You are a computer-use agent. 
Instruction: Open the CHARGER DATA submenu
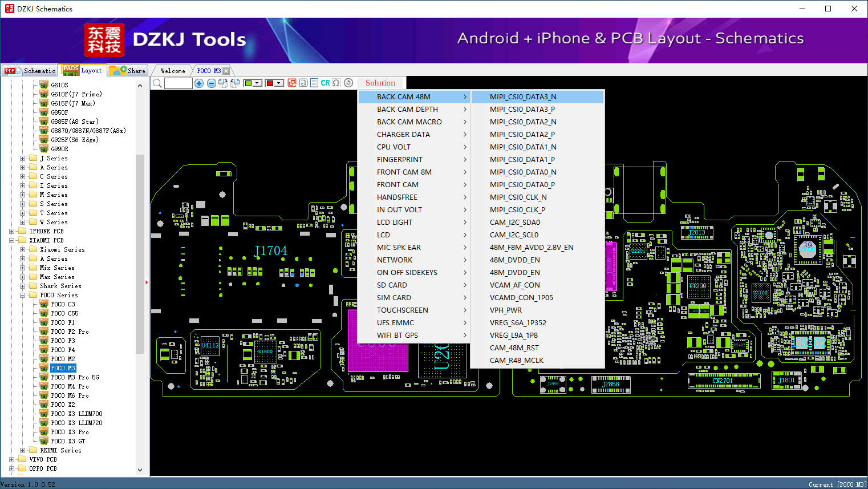tap(415, 135)
